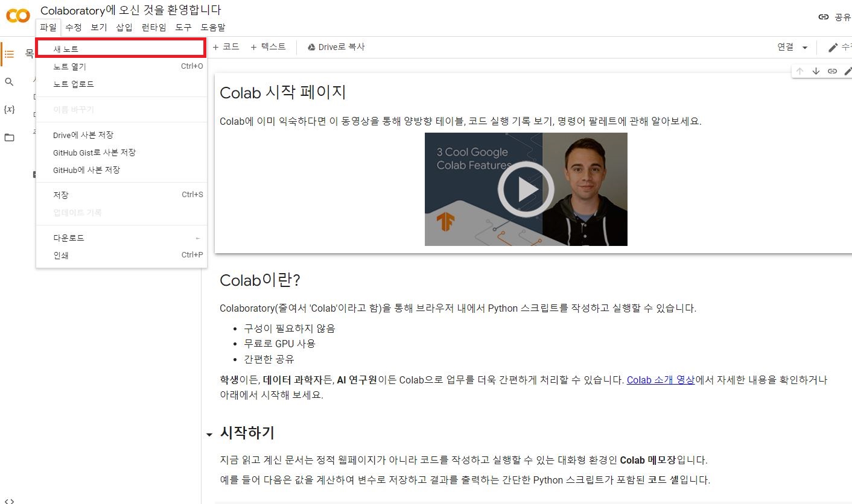Screen dimensions: 852x504
Task: Click pencil edit icon in cell toolbar
Action: (847, 71)
